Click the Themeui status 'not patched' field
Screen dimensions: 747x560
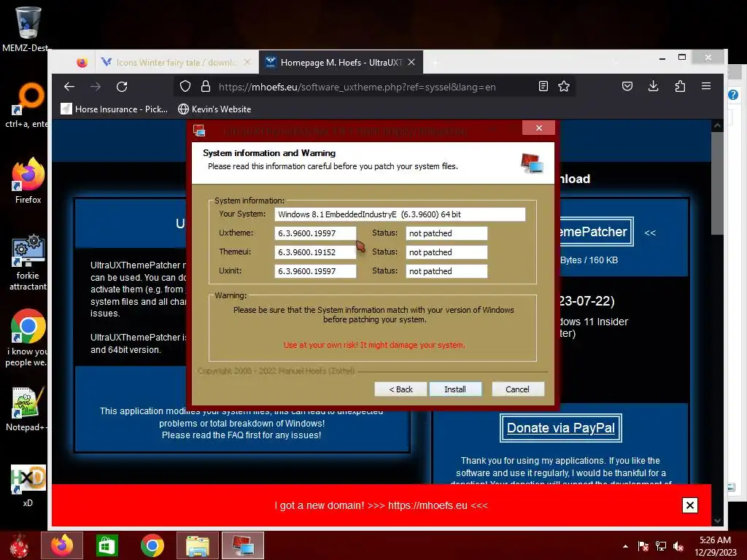coord(446,252)
